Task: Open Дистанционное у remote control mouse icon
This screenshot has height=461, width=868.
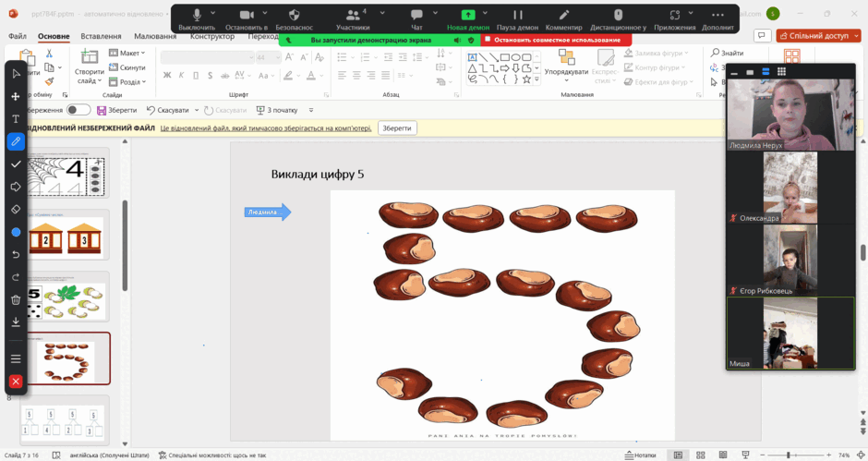Action: point(619,19)
